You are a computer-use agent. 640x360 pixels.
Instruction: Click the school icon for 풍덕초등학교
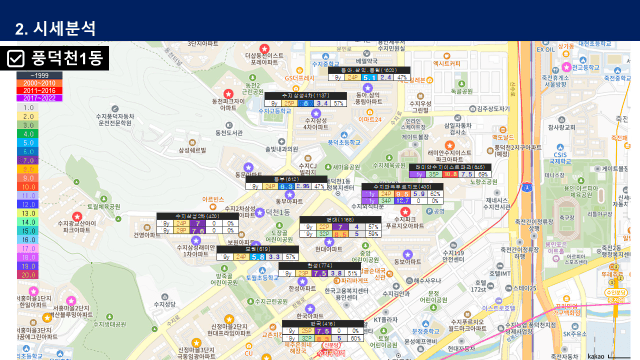(x=344, y=135)
